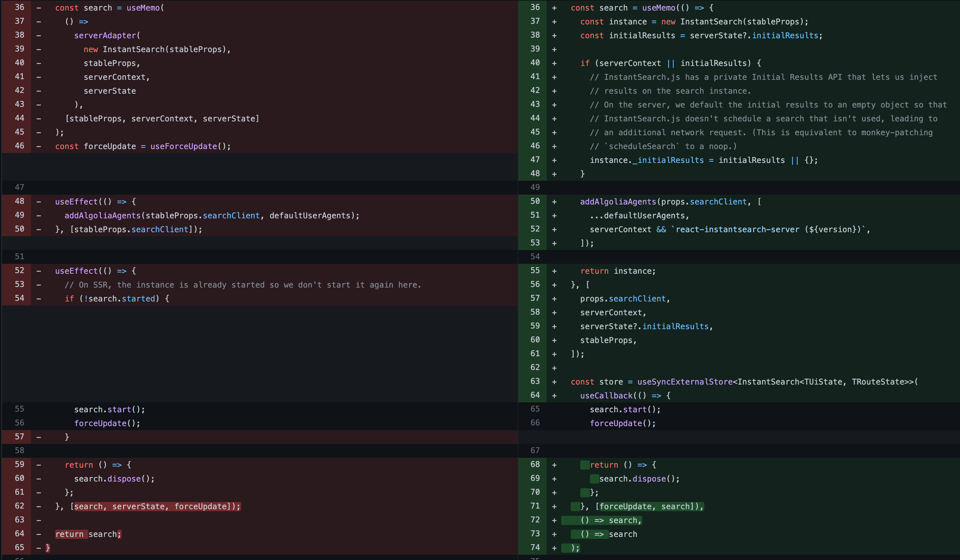Click the plus marker on right line 62

coord(554,368)
